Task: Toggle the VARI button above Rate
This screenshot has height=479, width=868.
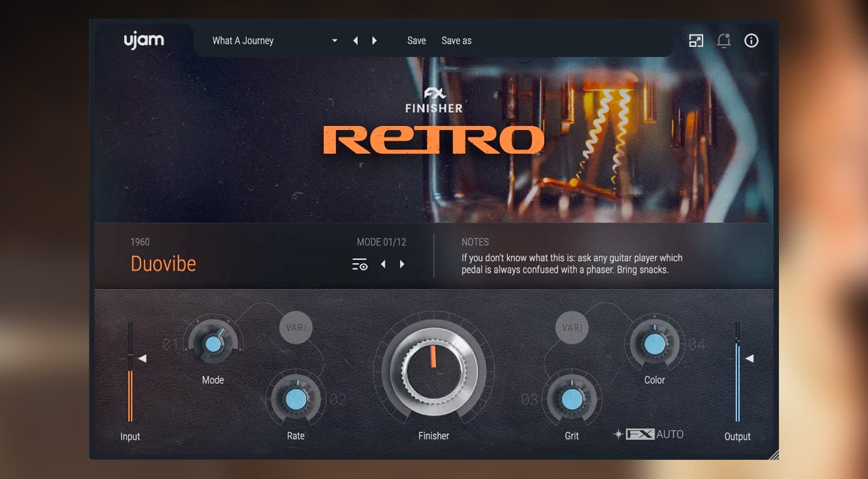Action: tap(296, 327)
